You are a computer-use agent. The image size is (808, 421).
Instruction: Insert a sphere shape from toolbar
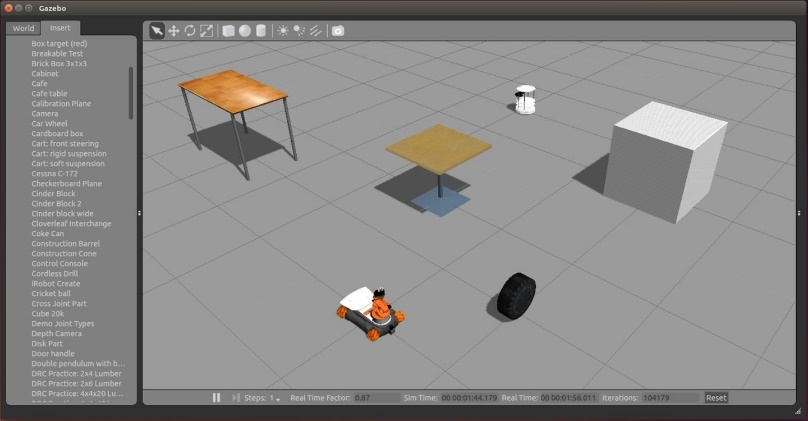(x=244, y=31)
